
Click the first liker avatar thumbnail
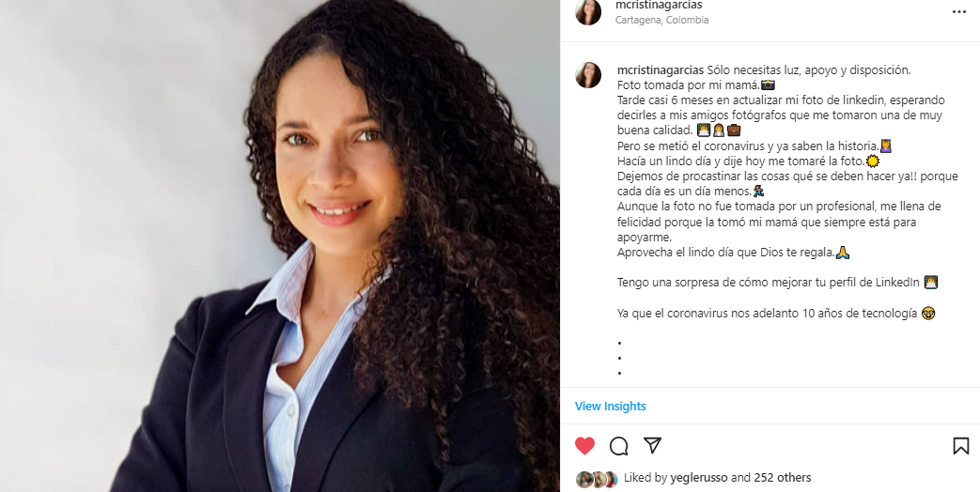[584, 479]
